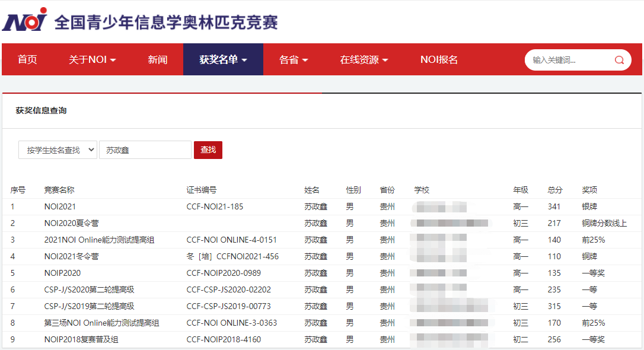This screenshot has width=644, height=350.
Task: Expand the 各省 menu
Action: [x=294, y=59]
